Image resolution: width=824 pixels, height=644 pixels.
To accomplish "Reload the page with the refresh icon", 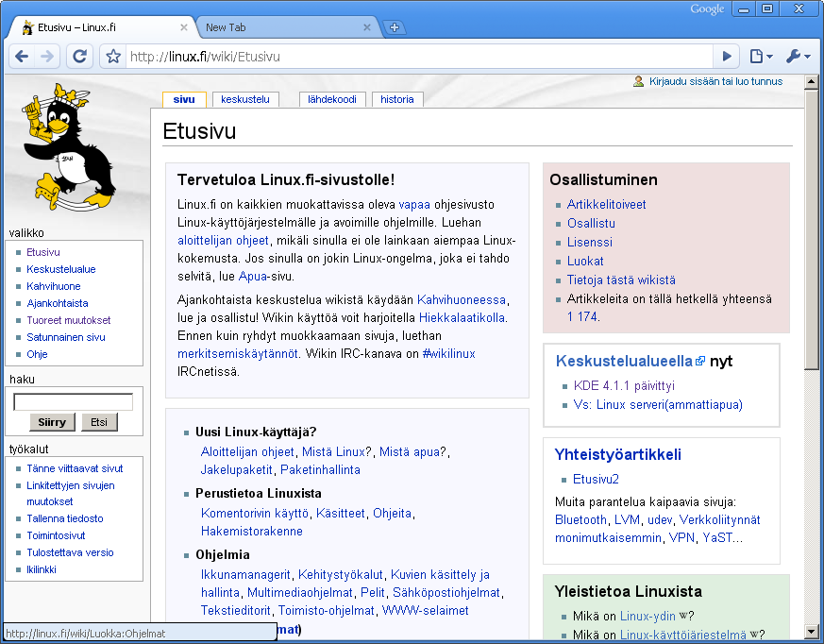I will point(80,57).
